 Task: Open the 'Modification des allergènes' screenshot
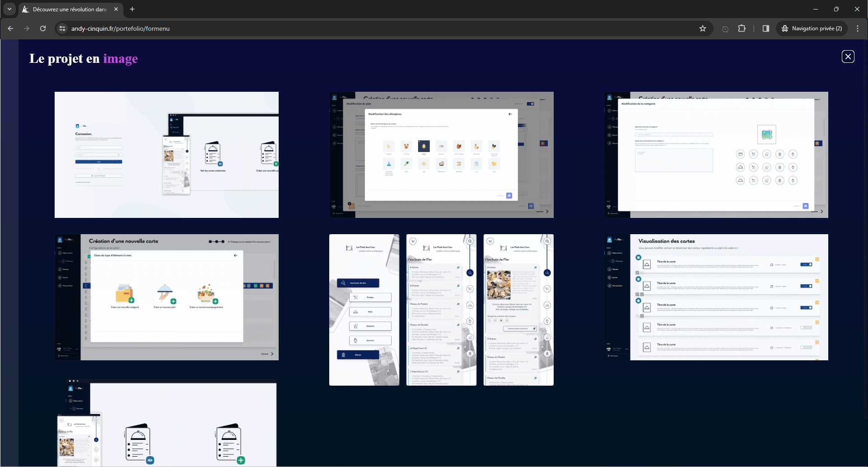[x=441, y=155]
